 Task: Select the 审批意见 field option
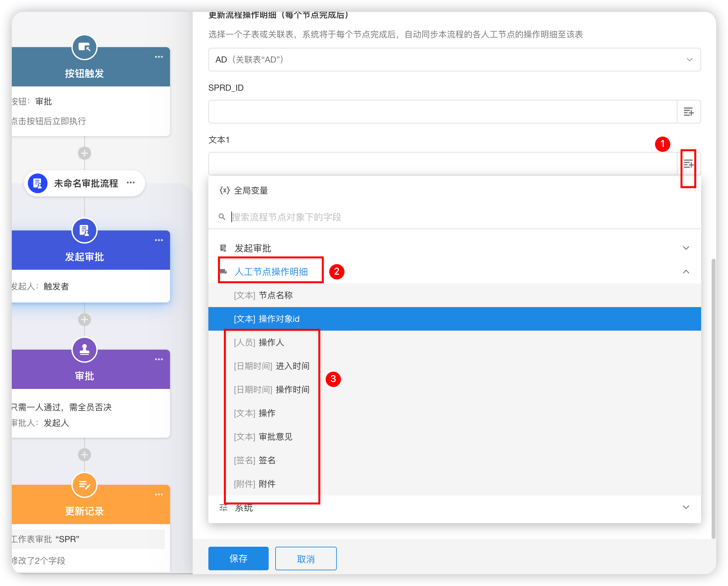pyautogui.click(x=275, y=437)
